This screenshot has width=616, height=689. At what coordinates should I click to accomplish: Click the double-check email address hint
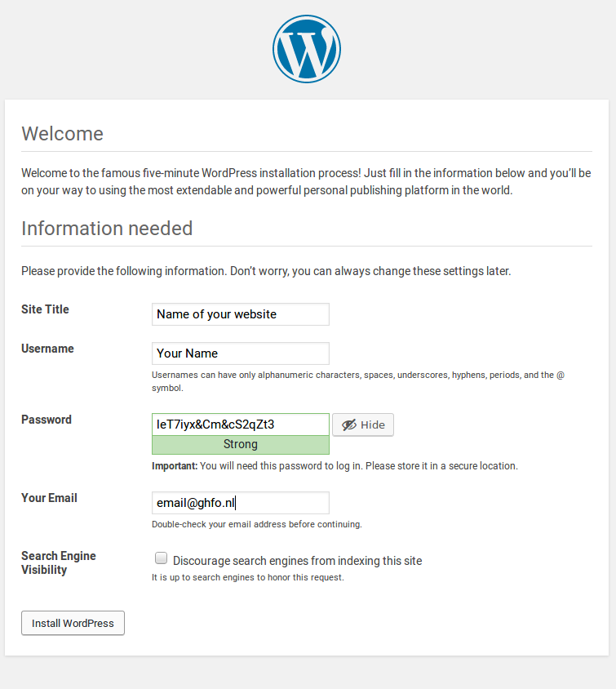[257, 524]
